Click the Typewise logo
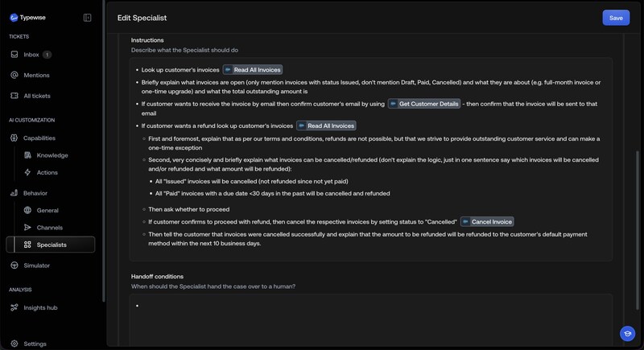Viewport: 644px width, 350px height. tap(26, 18)
